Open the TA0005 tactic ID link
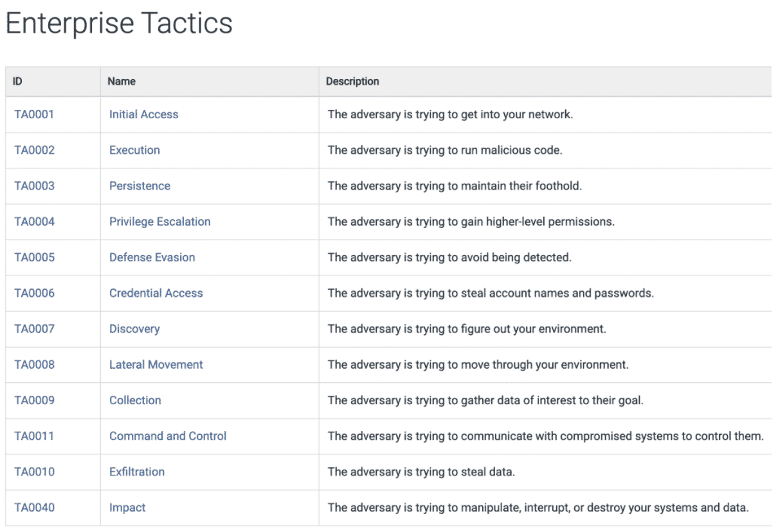Screen dimensions: 778x532 (34, 257)
